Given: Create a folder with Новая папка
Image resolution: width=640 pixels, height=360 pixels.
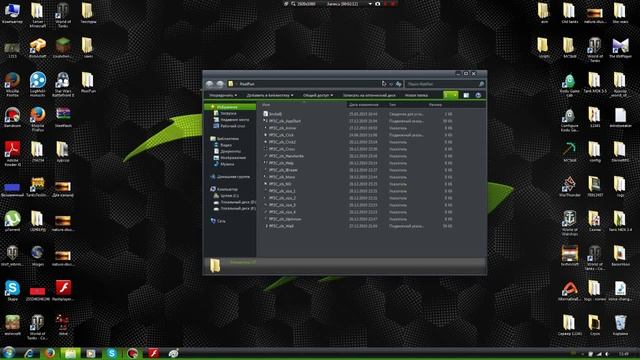Looking at the screenshot, I should coord(416,96).
